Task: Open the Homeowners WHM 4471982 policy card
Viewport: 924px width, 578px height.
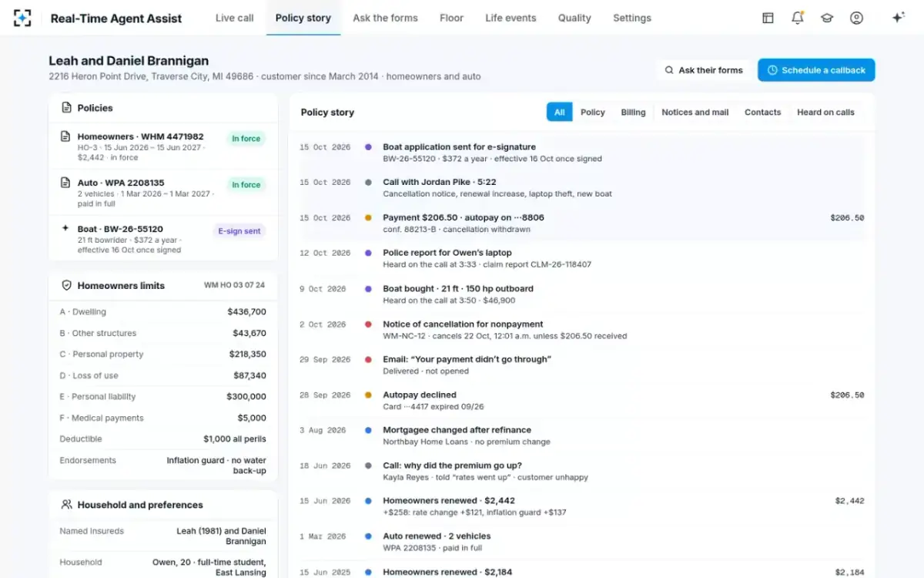Action: pos(163,146)
